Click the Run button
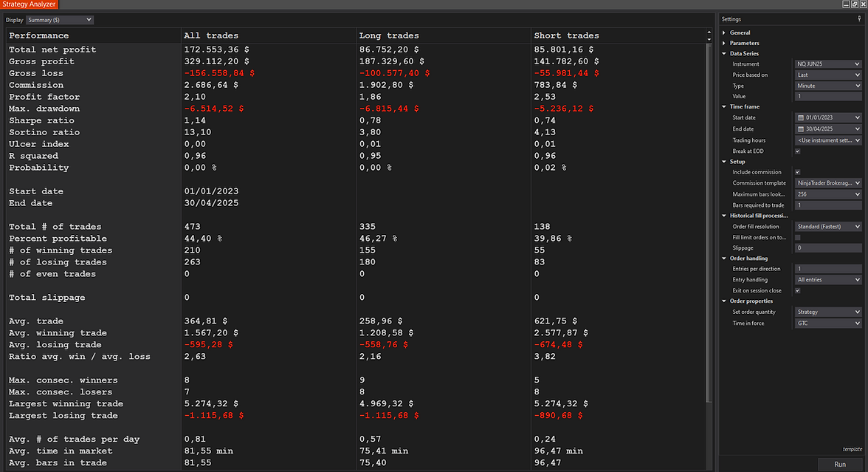Image resolution: width=868 pixels, height=472 pixels. [x=840, y=464]
